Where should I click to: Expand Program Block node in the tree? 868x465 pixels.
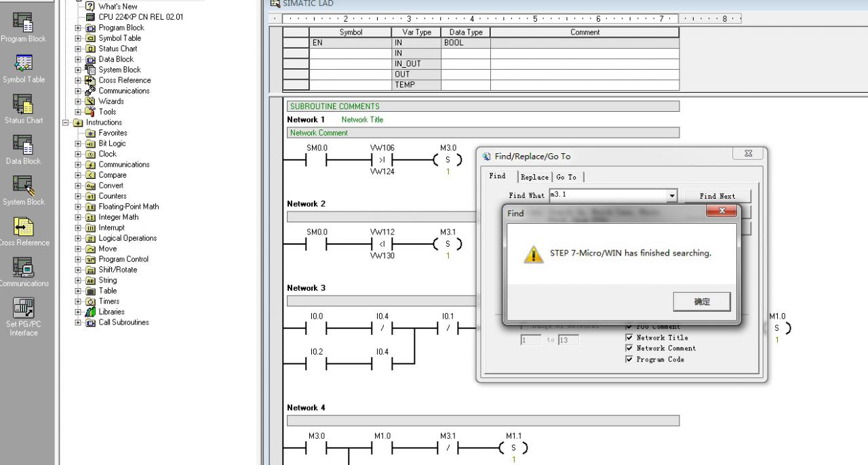(x=78, y=28)
